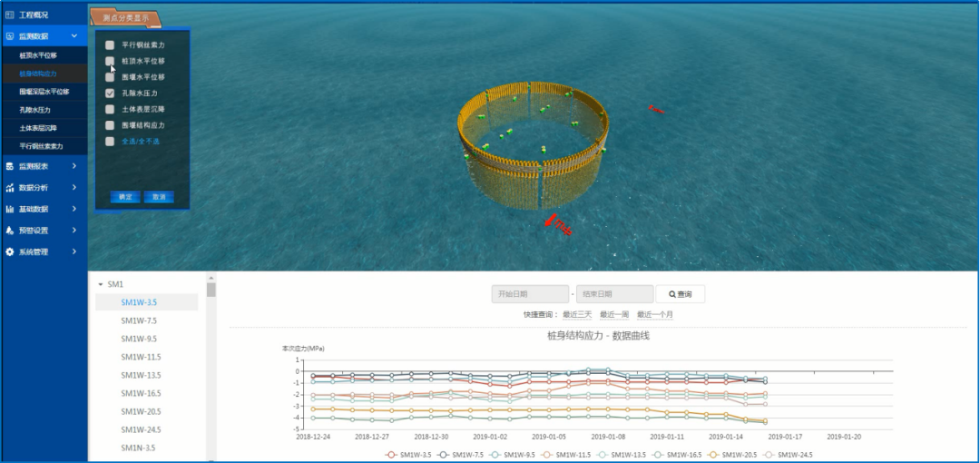Screen dimensions: 980x463
Task: Expand the 预警设置 menu chevron
Action: [74, 231]
